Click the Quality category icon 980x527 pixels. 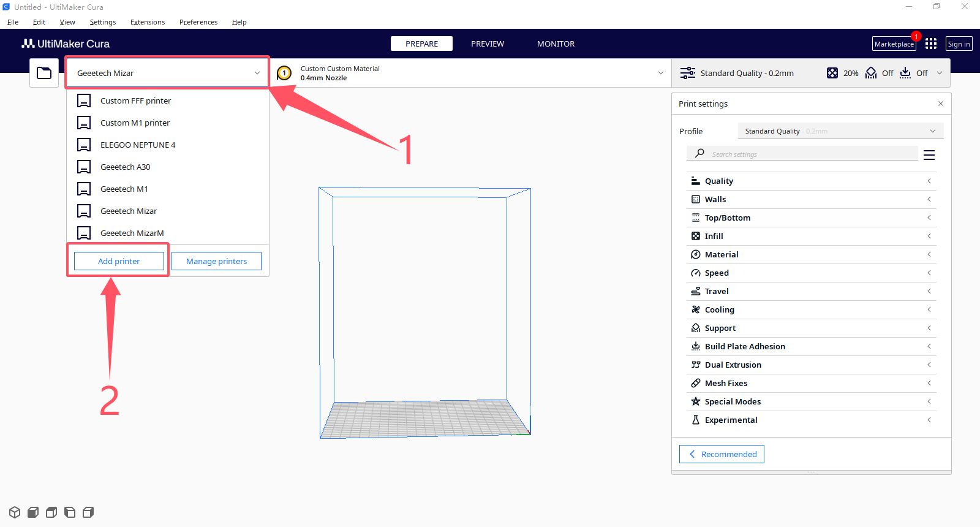[x=696, y=181]
